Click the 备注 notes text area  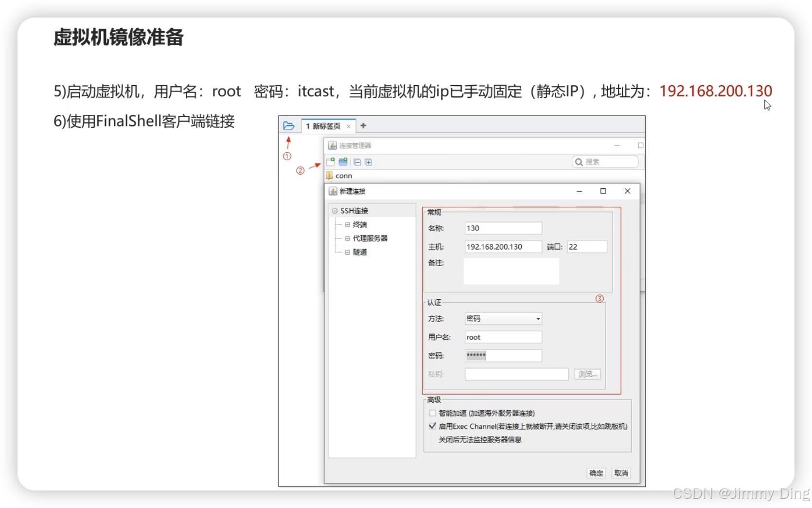point(512,271)
